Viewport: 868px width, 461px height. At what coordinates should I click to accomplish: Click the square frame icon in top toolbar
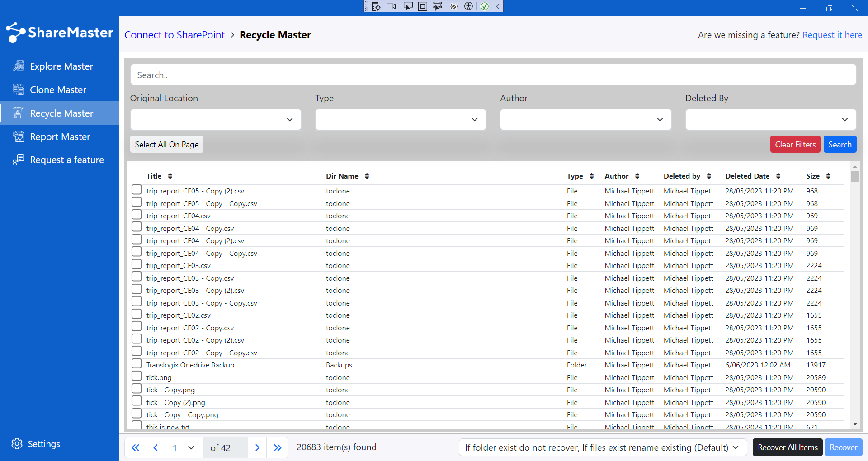point(423,6)
